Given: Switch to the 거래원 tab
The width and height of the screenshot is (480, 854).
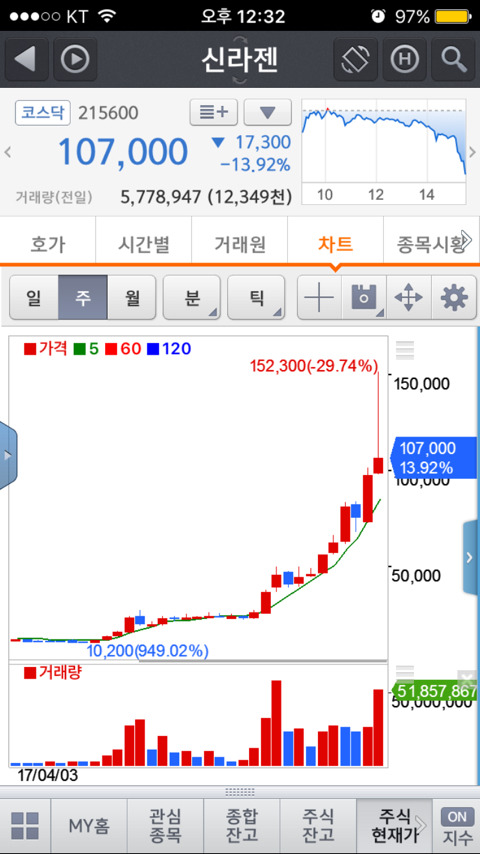Looking at the screenshot, I should point(239,243).
